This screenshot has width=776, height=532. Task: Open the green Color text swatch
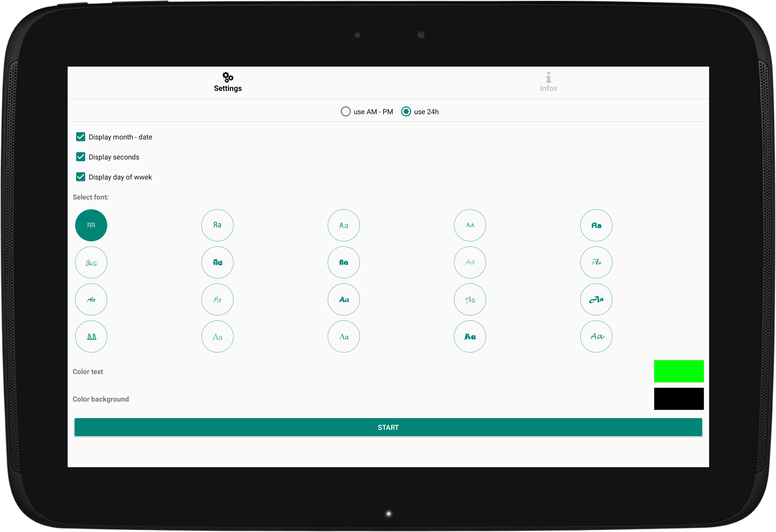point(679,371)
